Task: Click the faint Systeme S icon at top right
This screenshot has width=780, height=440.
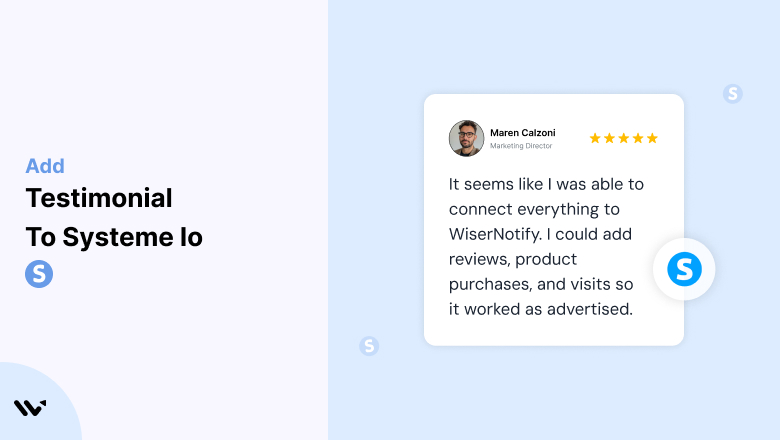Action: click(733, 93)
